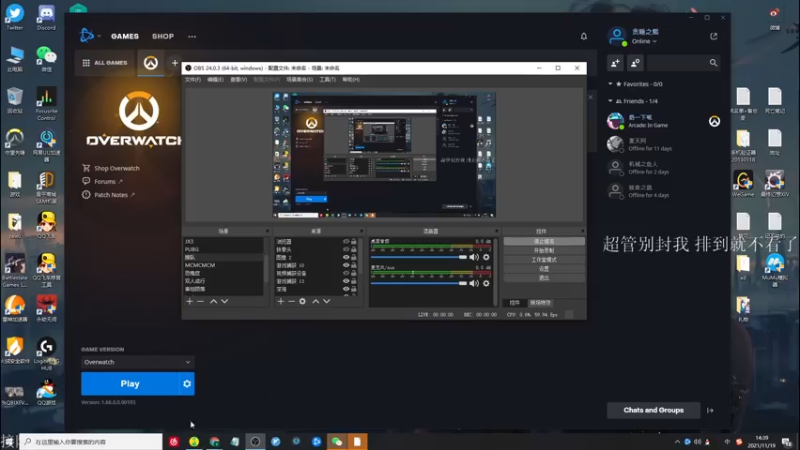The width and height of the screenshot is (800, 450).
Task: Open the three-dots more menu in Battle.net
Action: point(192,36)
